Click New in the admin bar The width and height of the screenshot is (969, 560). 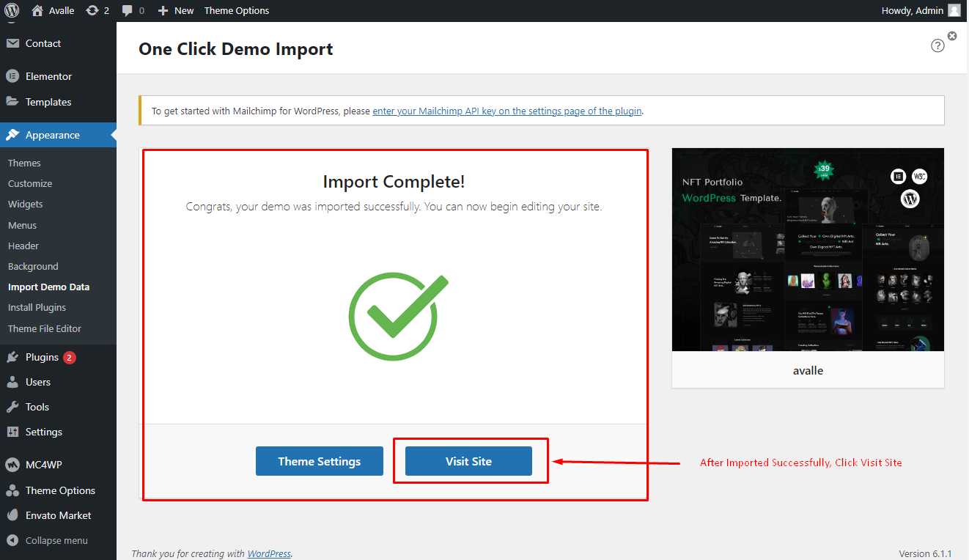[184, 11]
